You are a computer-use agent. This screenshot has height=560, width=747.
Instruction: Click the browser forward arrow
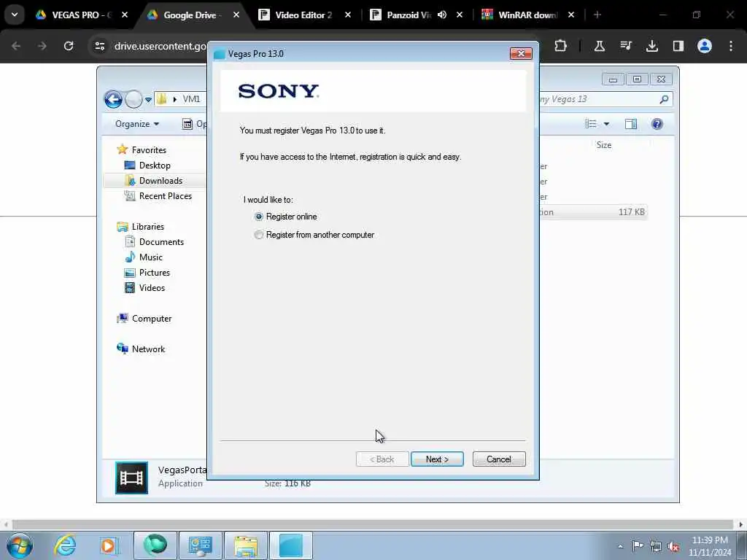pos(42,46)
